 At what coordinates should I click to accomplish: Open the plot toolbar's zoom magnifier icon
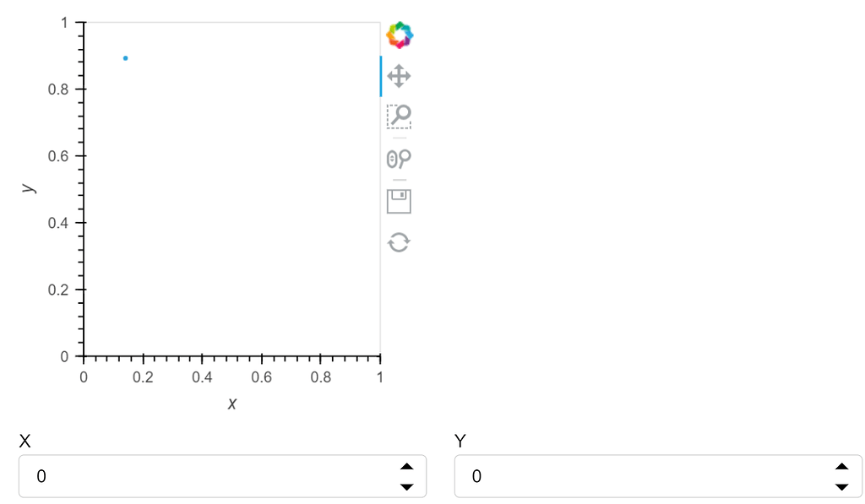pyautogui.click(x=398, y=117)
